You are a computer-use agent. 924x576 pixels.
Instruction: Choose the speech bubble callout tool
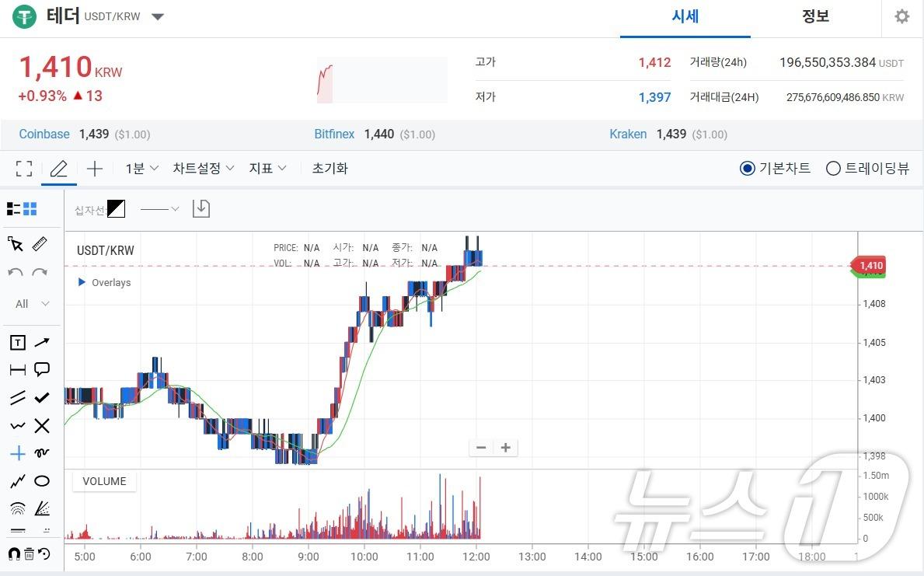[42, 370]
